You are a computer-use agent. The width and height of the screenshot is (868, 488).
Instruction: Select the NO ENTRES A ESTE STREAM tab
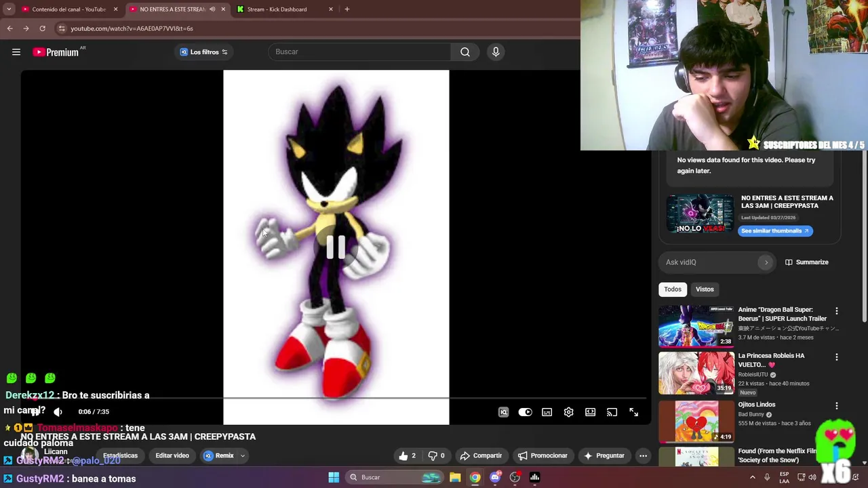[172, 9]
